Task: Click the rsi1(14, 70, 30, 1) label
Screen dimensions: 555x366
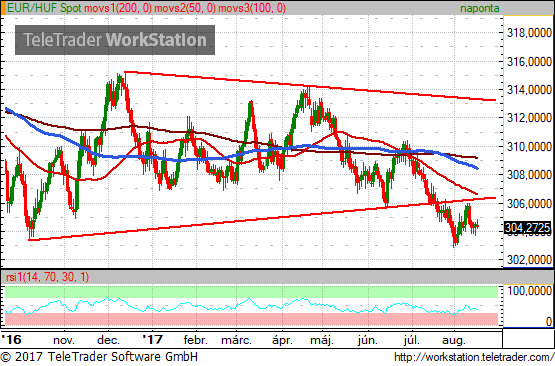Action: pyautogui.click(x=47, y=276)
